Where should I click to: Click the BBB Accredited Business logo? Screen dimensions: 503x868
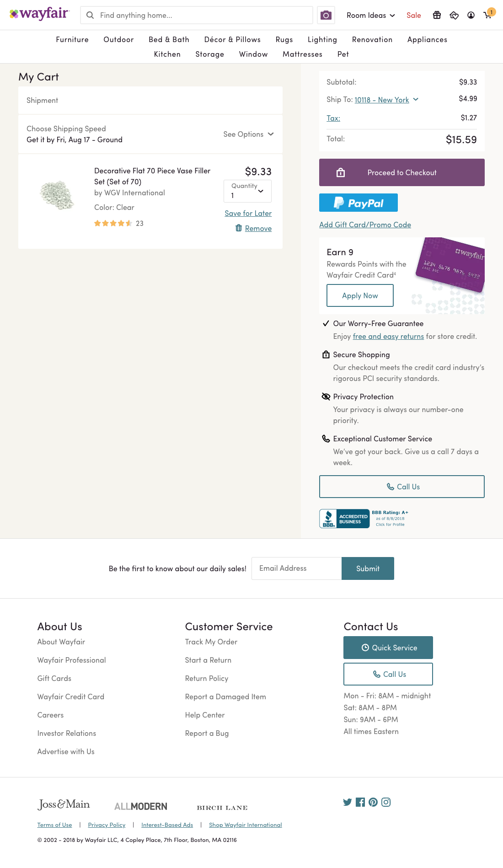pyautogui.click(x=344, y=518)
